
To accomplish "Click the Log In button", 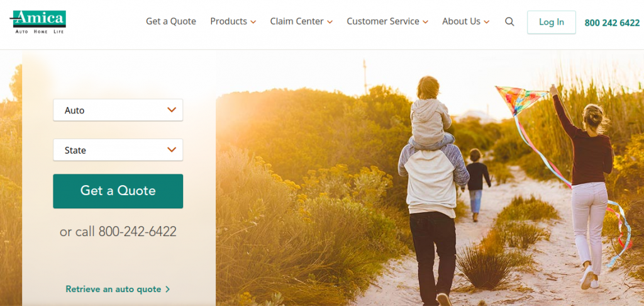I will (551, 22).
